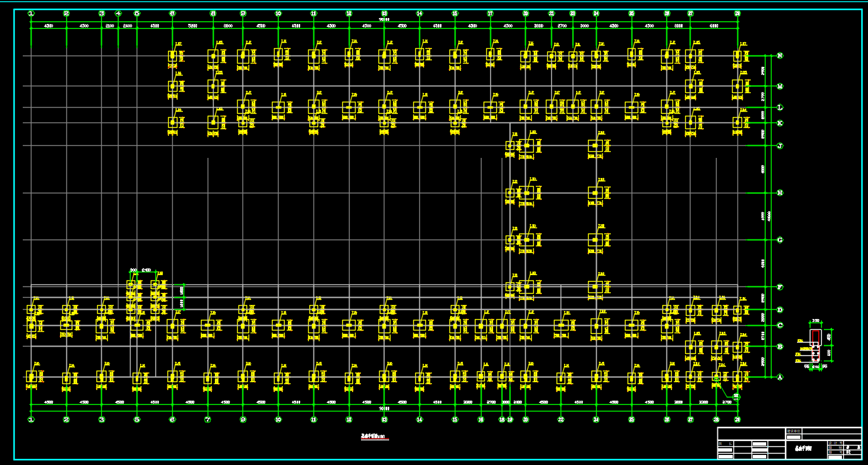Pick the axis bubble numbered 22
This screenshot has width=868, height=465.
(x=561, y=420)
